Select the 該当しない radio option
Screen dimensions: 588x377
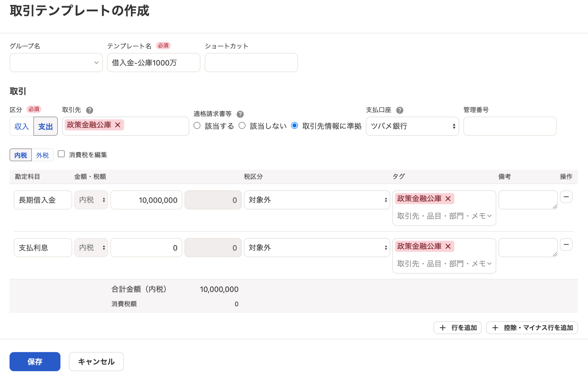242,125
